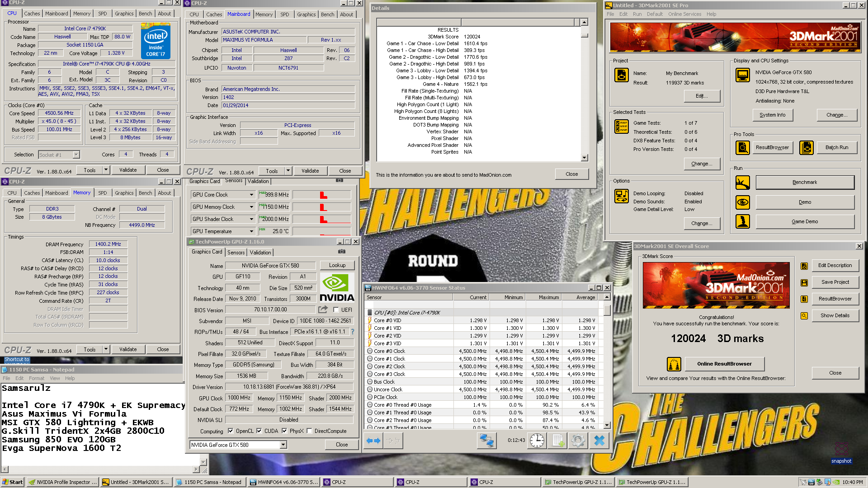Viewport: 868px width, 488px height.
Task: Click the snapshot desktop shortcut icon
Action: [841, 452]
